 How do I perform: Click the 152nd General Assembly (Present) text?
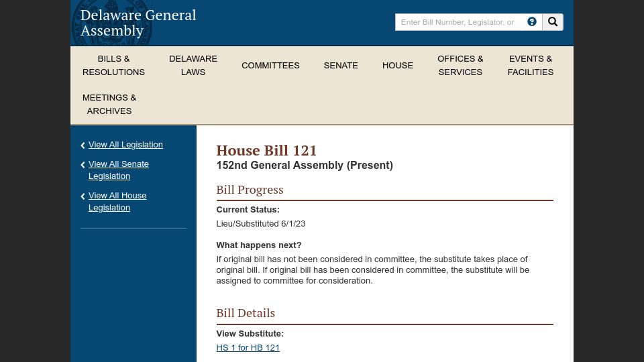(305, 166)
